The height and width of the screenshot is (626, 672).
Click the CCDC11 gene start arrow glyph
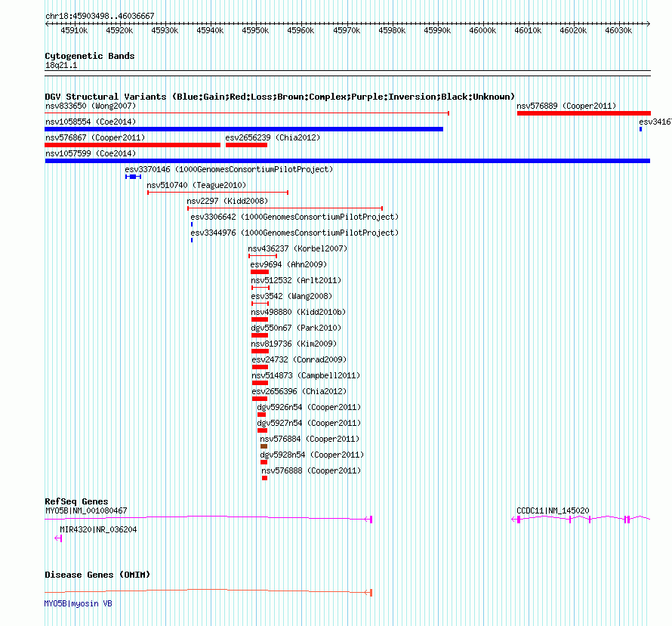[x=516, y=520]
